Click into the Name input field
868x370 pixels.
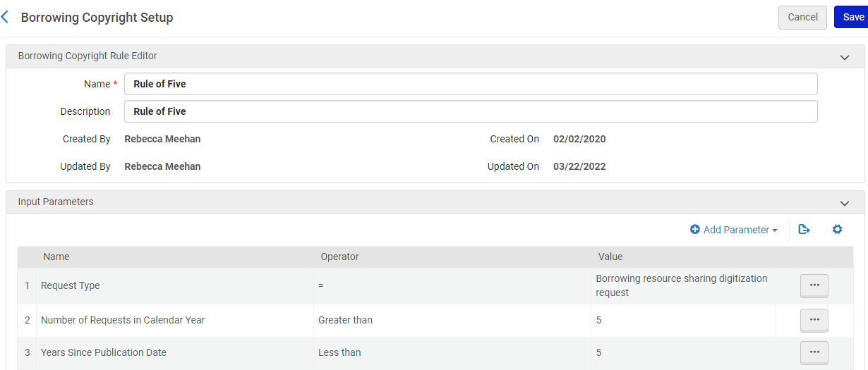coord(471,84)
